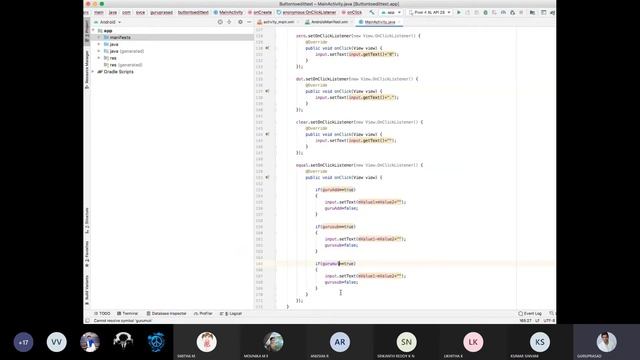This screenshot has width=640, height=360.
Task: Open the run configuration 'app' dropdown
Action: coord(391,12)
